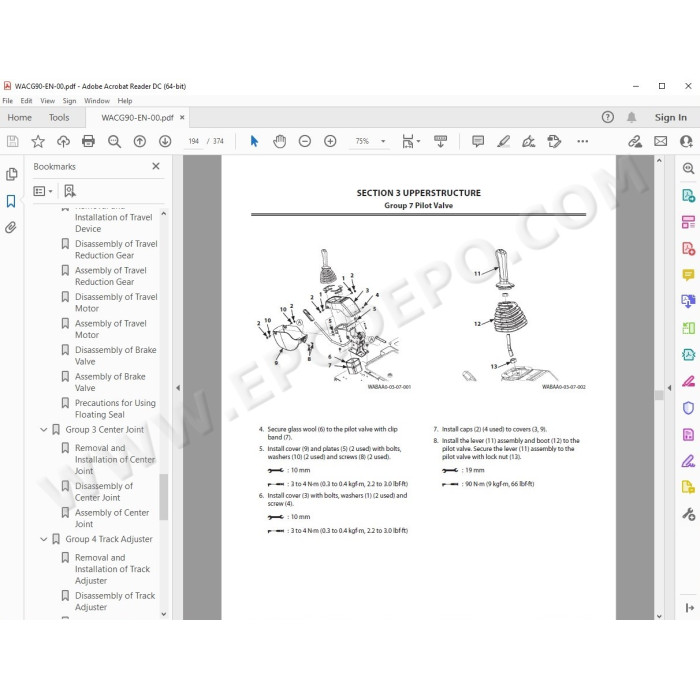Expand the right tools pane arrow
The width and height of the screenshot is (700, 700).
coord(669,388)
